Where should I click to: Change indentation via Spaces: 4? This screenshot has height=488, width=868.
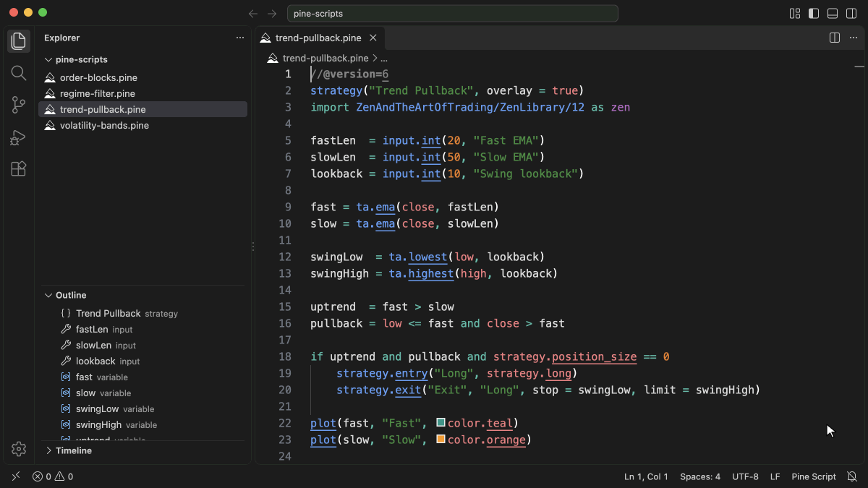(700, 476)
